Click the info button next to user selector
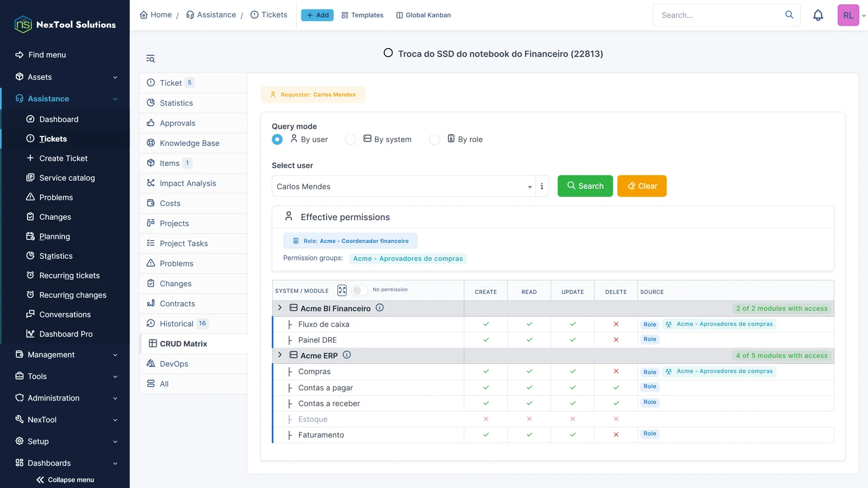The height and width of the screenshot is (488, 868). pyautogui.click(x=542, y=186)
